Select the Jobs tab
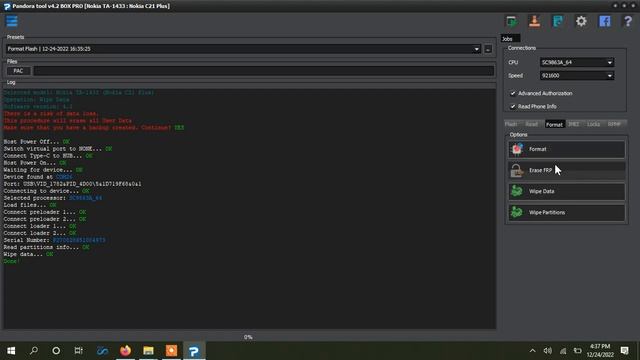This screenshot has width=640, height=360. click(510, 39)
